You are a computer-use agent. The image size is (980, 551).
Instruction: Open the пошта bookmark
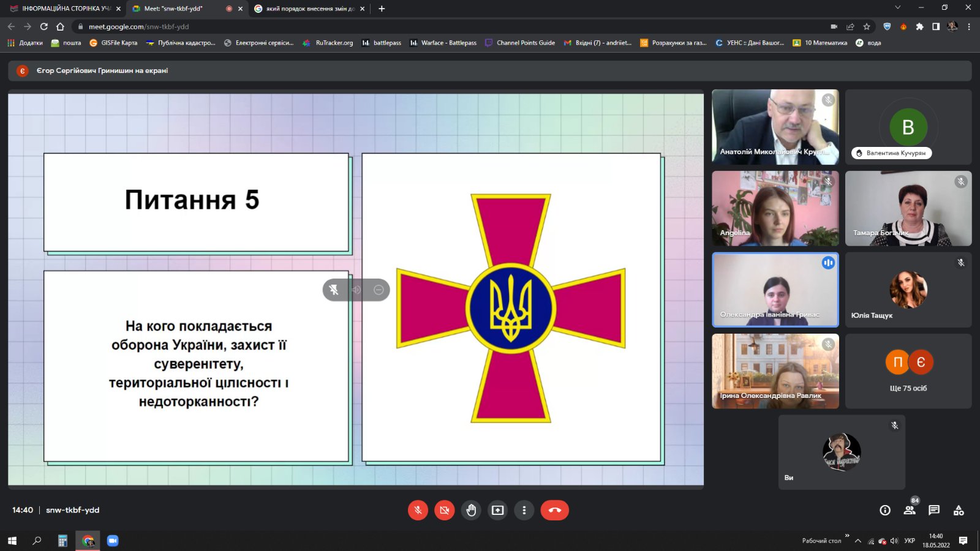click(66, 43)
